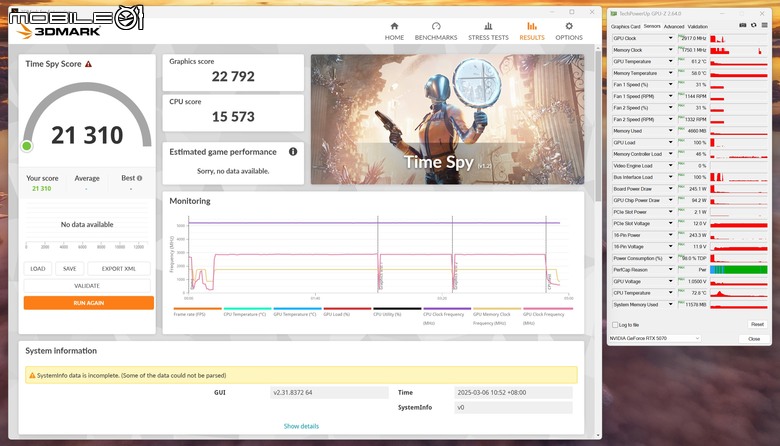This screenshot has width=780, height=446.
Task: Click the Graphics score value 22 792
Action: (x=233, y=77)
